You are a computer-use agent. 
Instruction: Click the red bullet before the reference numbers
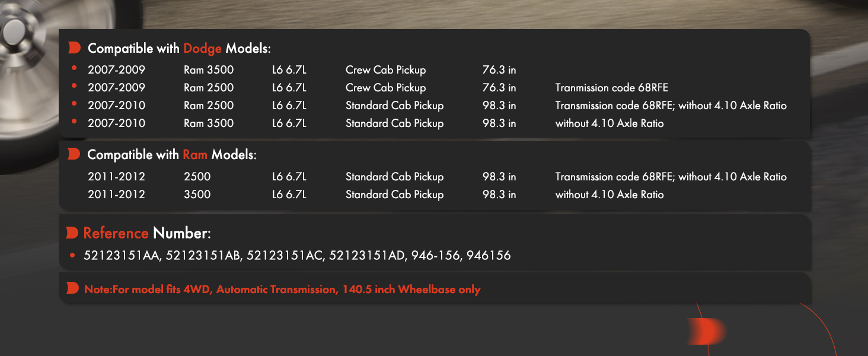[72, 256]
